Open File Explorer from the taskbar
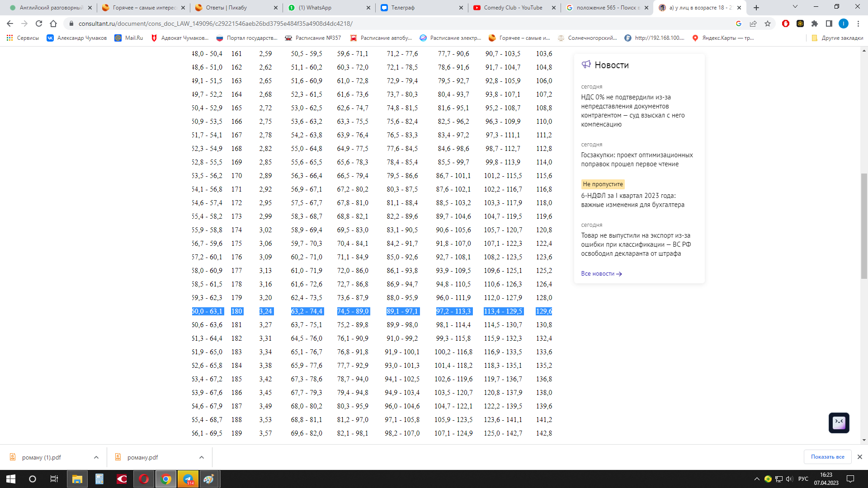The height and width of the screenshot is (488, 868). pos(77,479)
